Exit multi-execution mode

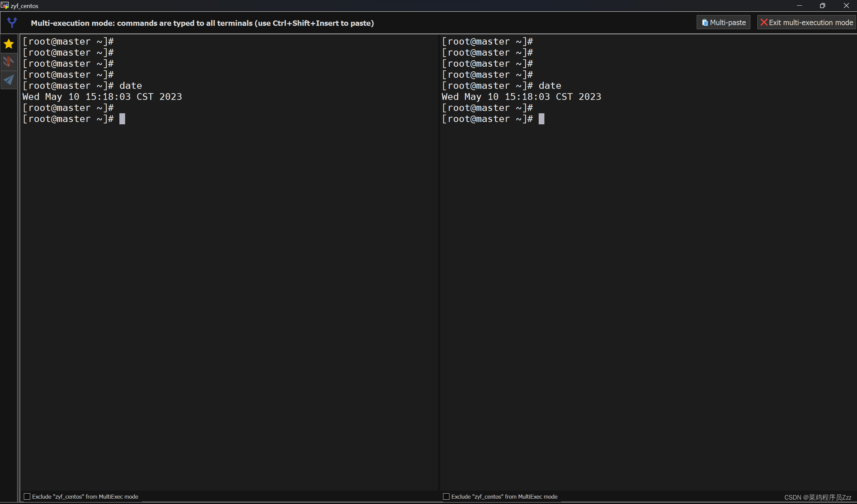click(806, 22)
